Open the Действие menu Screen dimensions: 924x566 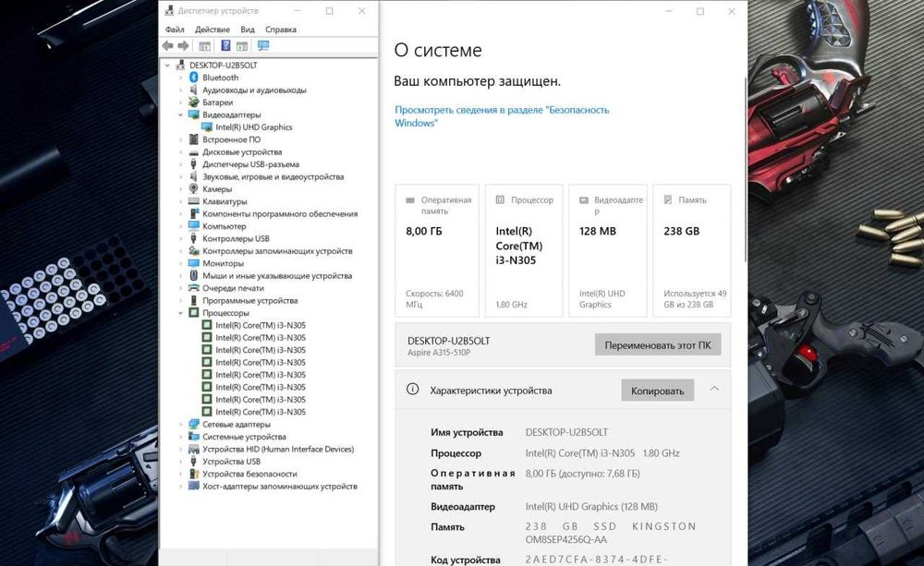click(213, 29)
